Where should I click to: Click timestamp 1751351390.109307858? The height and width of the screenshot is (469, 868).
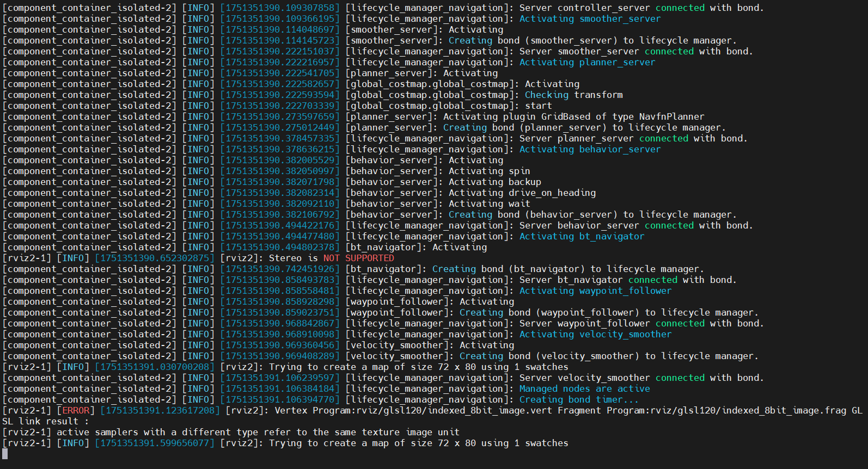tap(280, 8)
